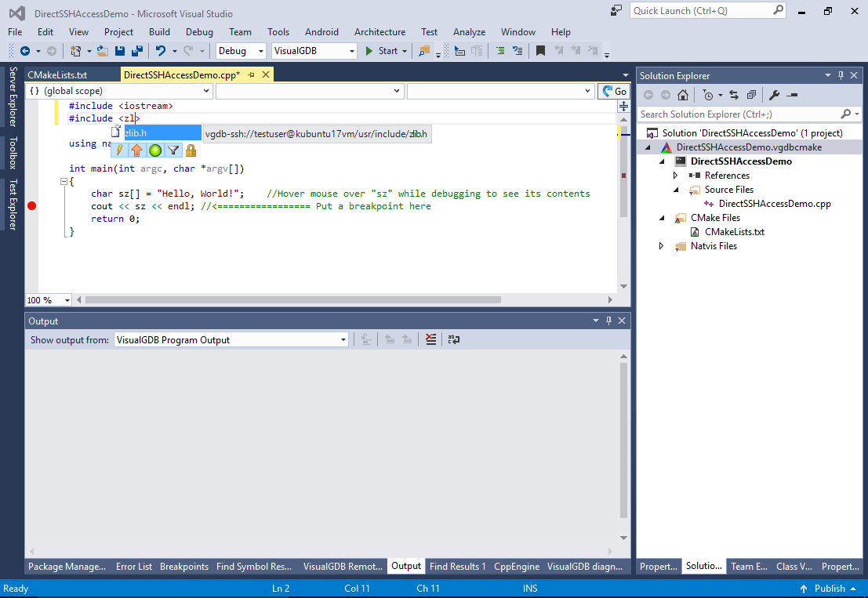Viewport: 868px width, 598px height.
Task: Open the Debug configuration dropdown
Action: click(242, 51)
